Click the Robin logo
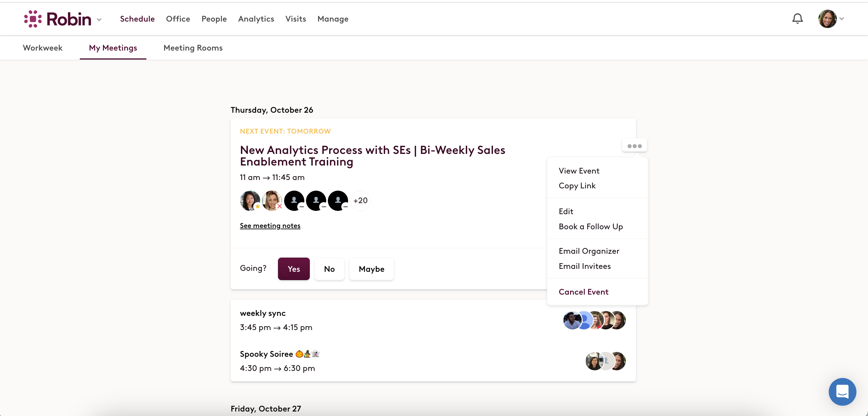Viewport: 868px width, 416px height. 58,19
